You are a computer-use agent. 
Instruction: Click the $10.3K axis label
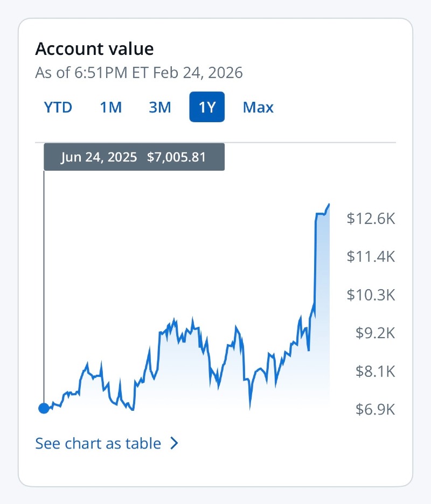point(371,295)
